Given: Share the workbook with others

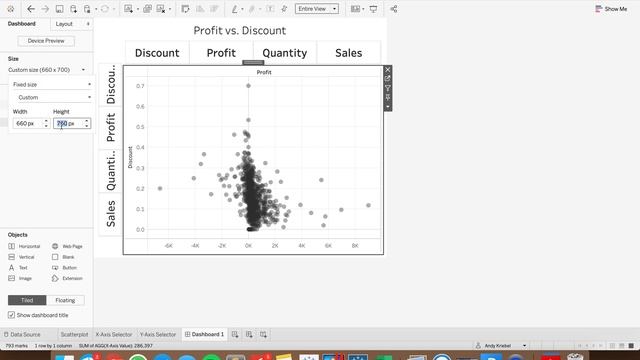Looking at the screenshot, I should (393, 9).
